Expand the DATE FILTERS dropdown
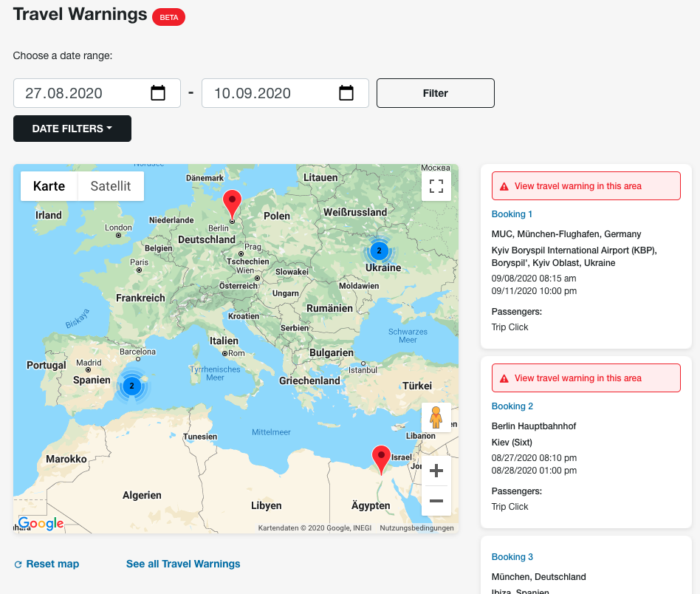Image resolution: width=700 pixels, height=594 pixels. point(72,129)
